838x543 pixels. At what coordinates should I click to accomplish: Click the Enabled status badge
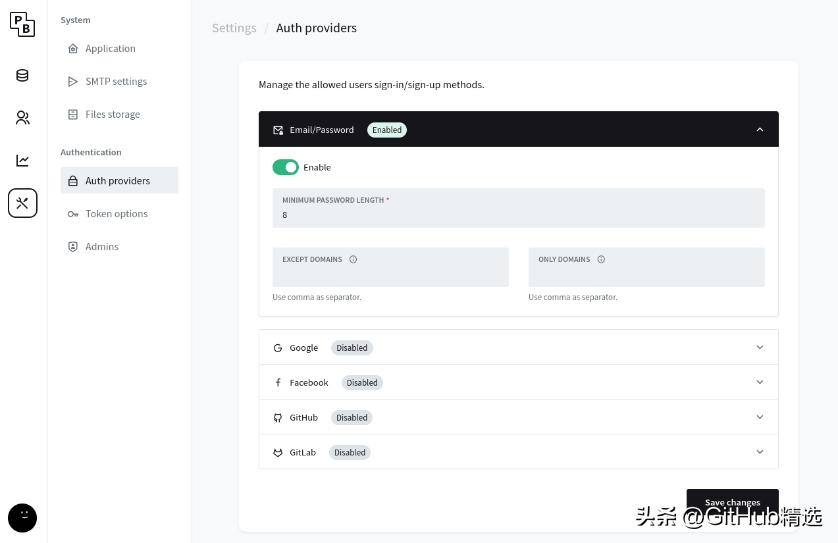pos(387,130)
